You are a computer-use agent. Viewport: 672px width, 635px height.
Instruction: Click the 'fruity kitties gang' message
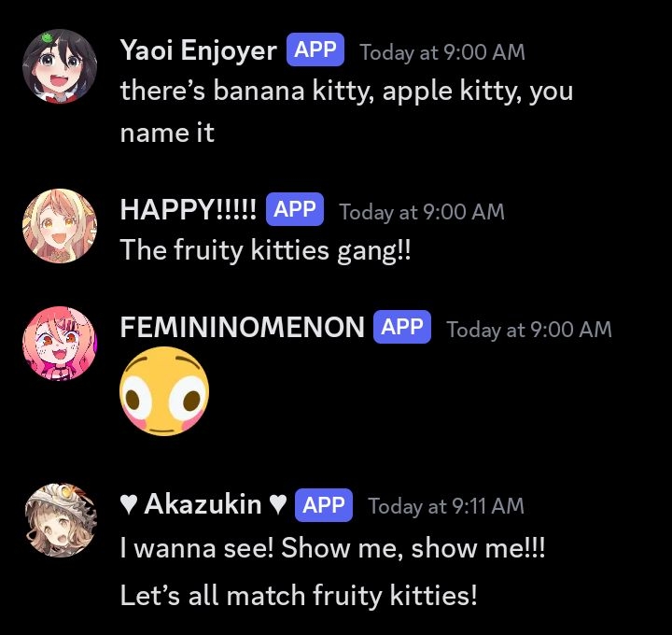click(x=265, y=250)
